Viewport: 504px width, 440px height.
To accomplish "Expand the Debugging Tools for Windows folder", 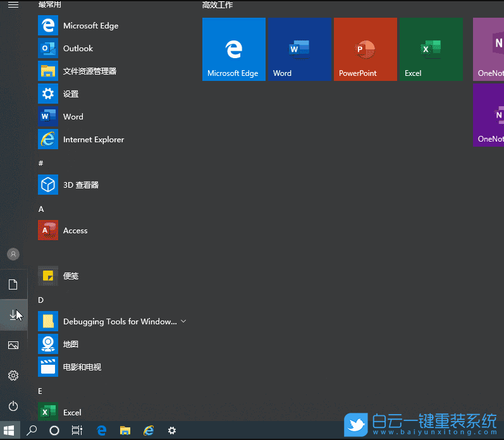I will pyautogui.click(x=183, y=321).
